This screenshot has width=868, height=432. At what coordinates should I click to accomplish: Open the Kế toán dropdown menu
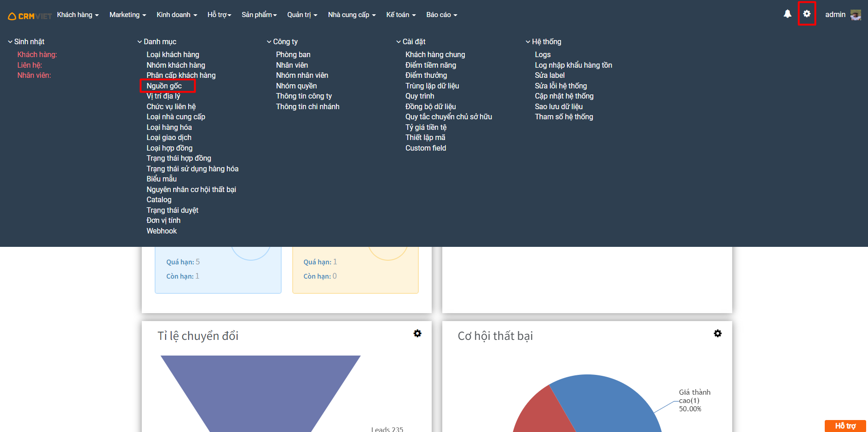click(401, 15)
